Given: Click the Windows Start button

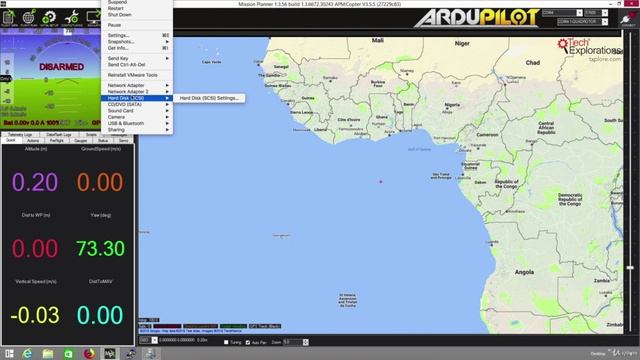Looking at the screenshot, I should [x=9, y=353].
